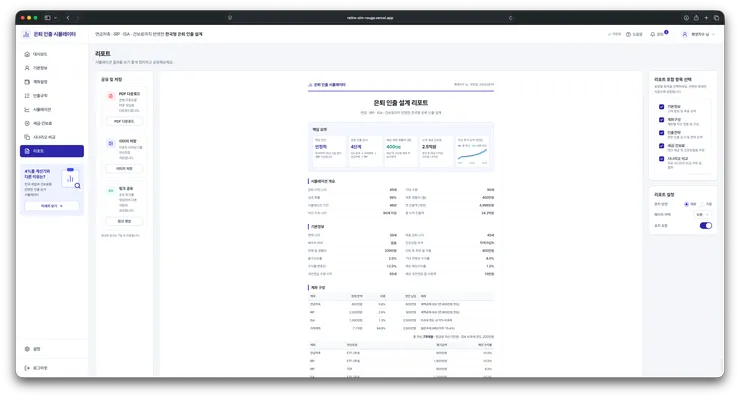The height and width of the screenshot is (398, 740).
Task: Open the Dashboard (대시보드) sidebar item
Action: pos(52,54)
